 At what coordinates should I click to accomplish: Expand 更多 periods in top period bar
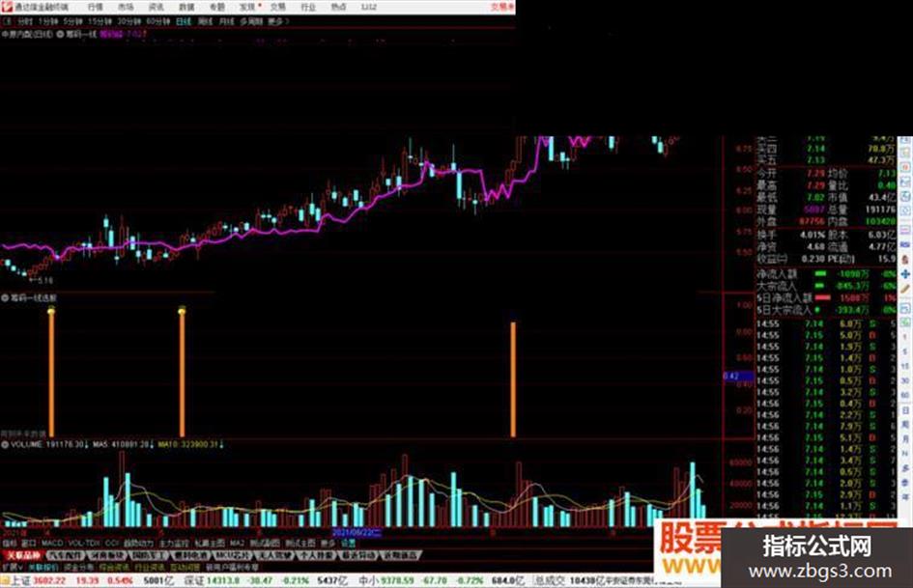click(277, 21)
